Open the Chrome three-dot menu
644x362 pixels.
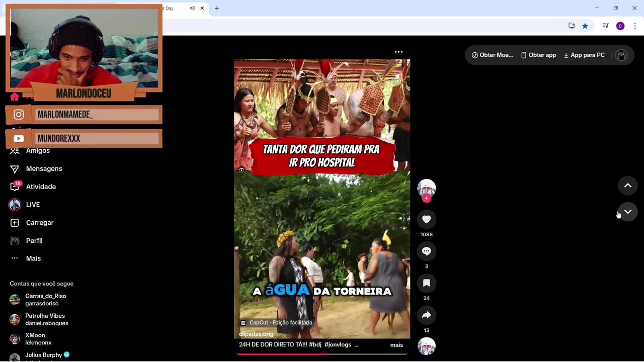tap(635, 26)
